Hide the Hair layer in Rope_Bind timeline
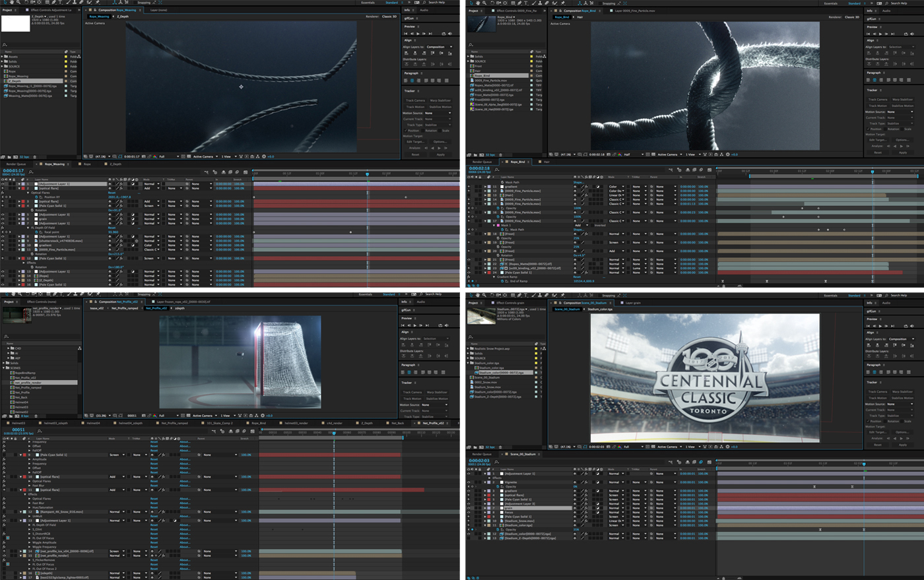This screenshot has height=580, width=924. point(469,195)
